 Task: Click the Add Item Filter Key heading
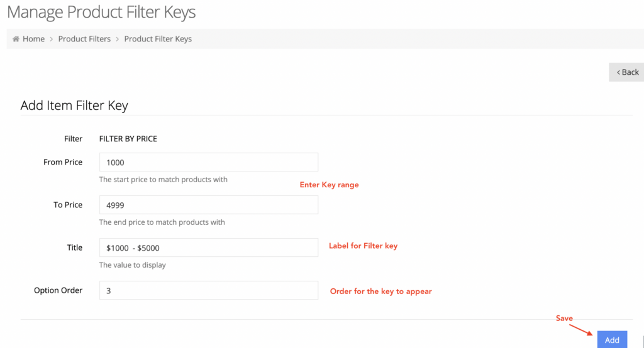point(74,106)
